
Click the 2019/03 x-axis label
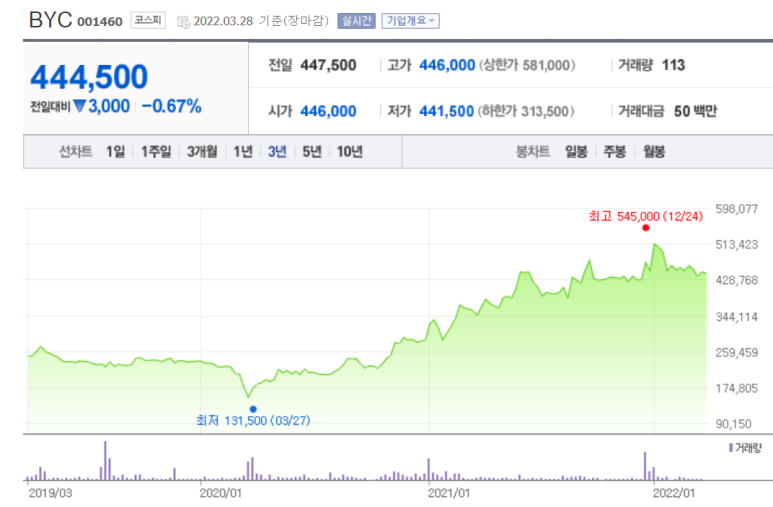click(x=50, y=493)
